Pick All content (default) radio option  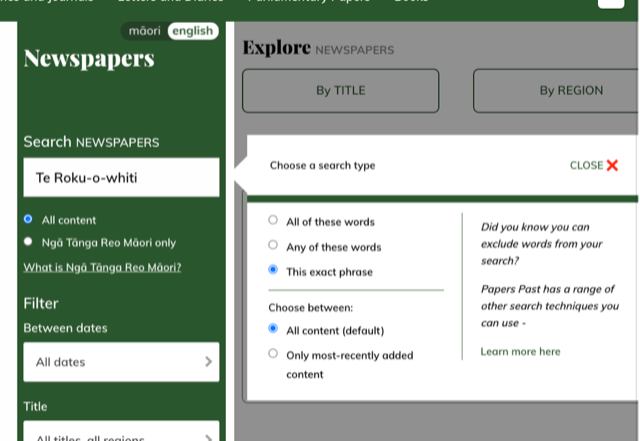tap(273, 329)
